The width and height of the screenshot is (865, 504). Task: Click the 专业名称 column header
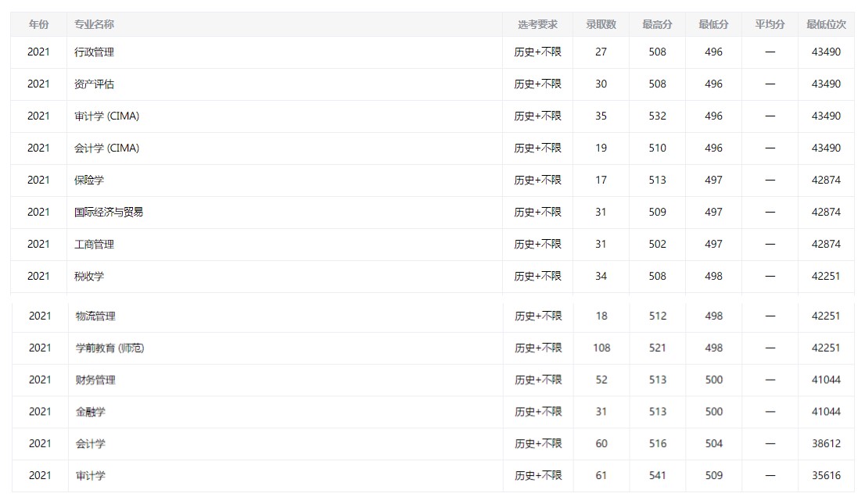point(94,24)
